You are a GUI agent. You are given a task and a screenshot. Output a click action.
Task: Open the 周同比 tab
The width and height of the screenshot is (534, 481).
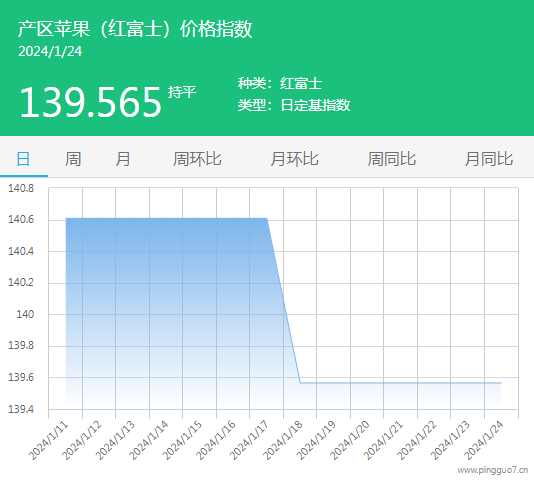[x=392, y=159]
